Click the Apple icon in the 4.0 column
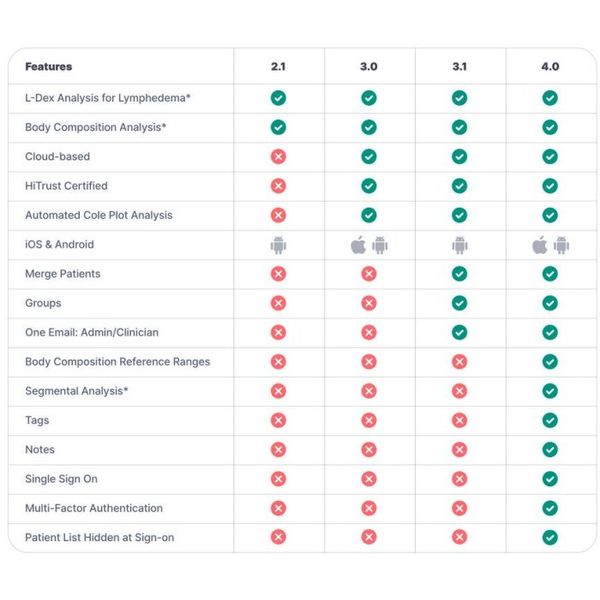 point(540,245)
